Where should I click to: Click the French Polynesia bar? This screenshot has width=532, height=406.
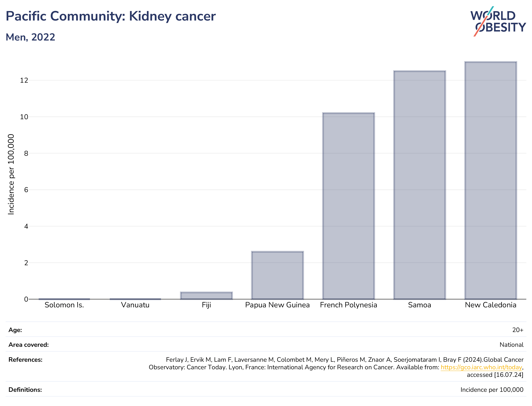click(x=349, y=206)
